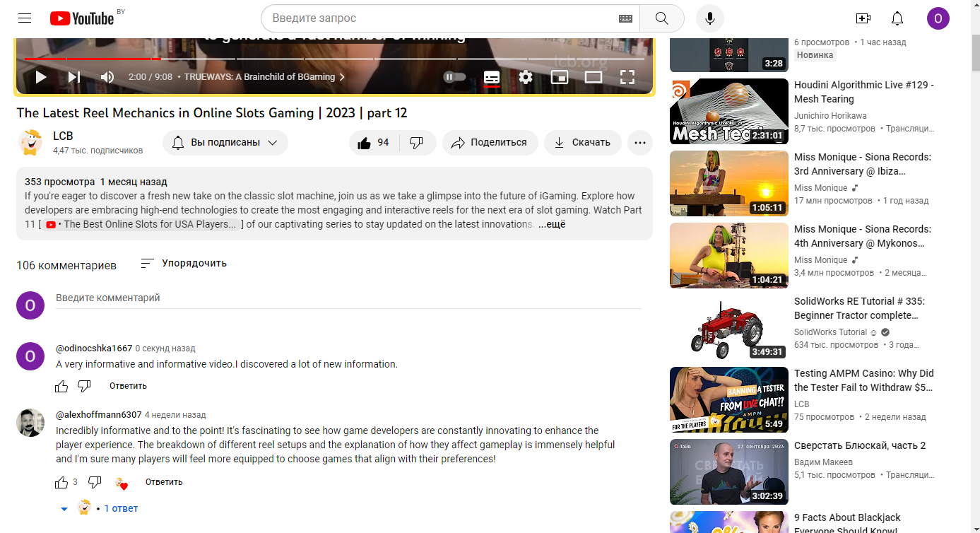The image size is (980, 533).
Task: Click the Поделиться share button
Action: coord(490,142)
